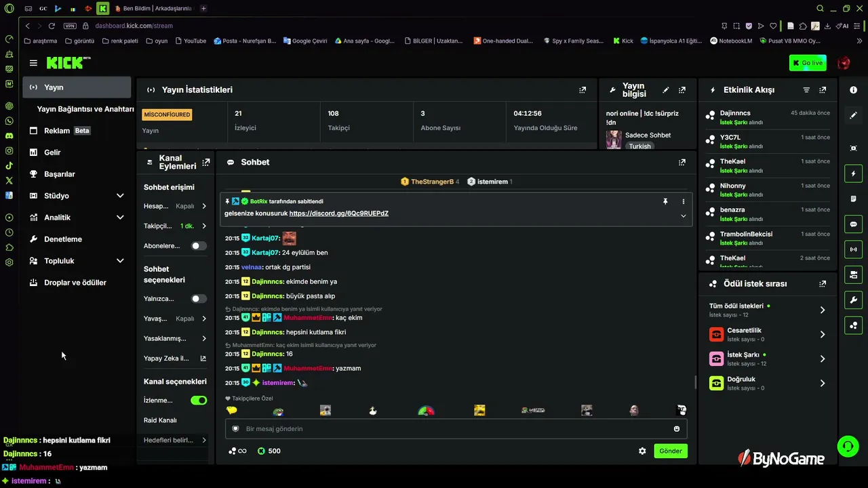
Task: Turn off the İzlenme channel option switch
Action: coord(199,401)
